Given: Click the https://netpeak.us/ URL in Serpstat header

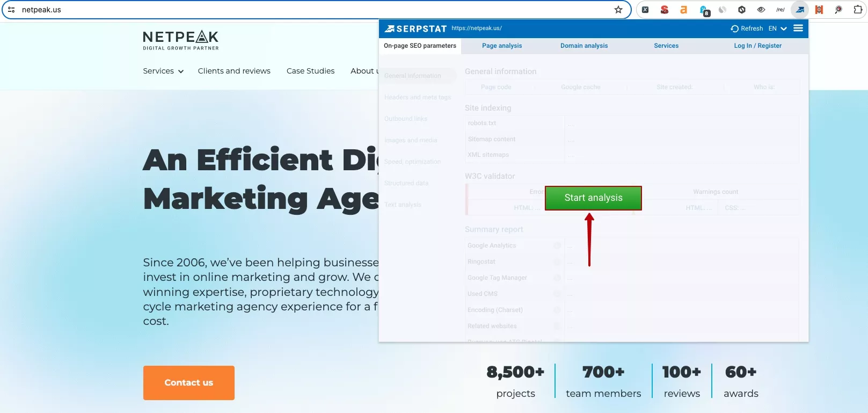Looking at the screenshot, I should [x=476, y=28].
